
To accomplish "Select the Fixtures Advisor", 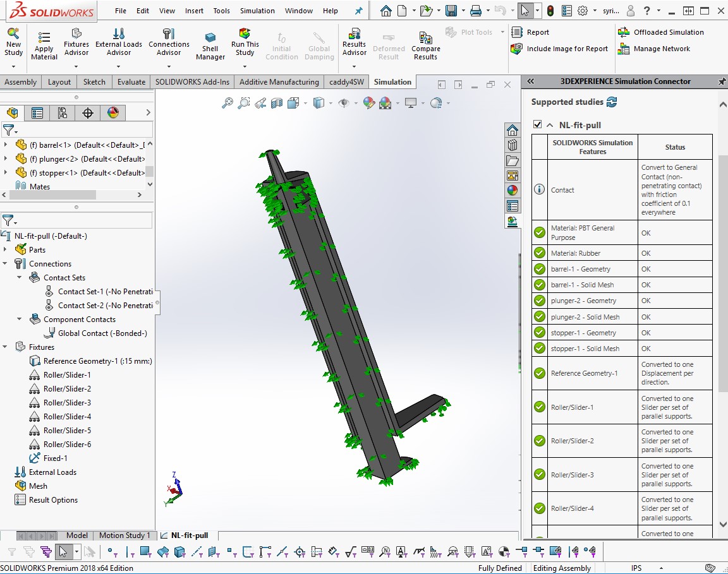I will tap(76, 44).
